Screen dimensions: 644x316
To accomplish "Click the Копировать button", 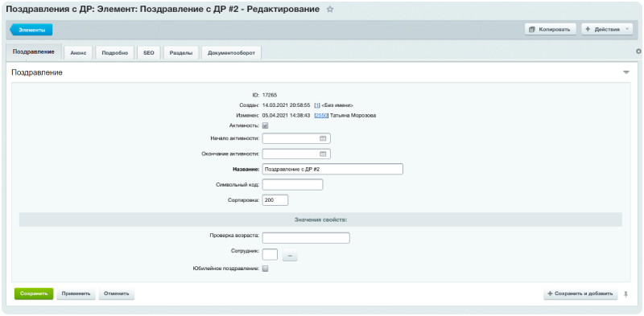I will point(551,30).
